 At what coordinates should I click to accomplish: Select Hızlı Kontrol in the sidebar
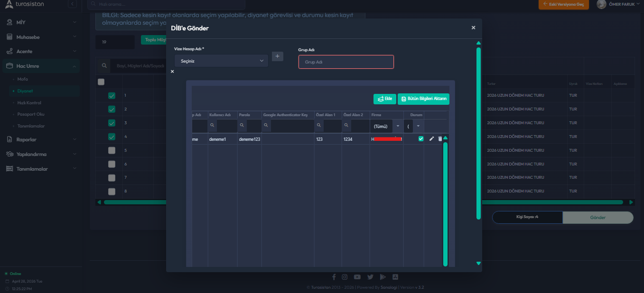(29, 102)
